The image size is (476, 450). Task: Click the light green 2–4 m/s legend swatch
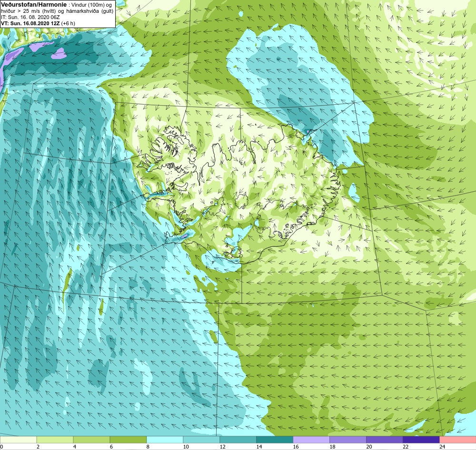pyautogui.click(x=55, y=440)
